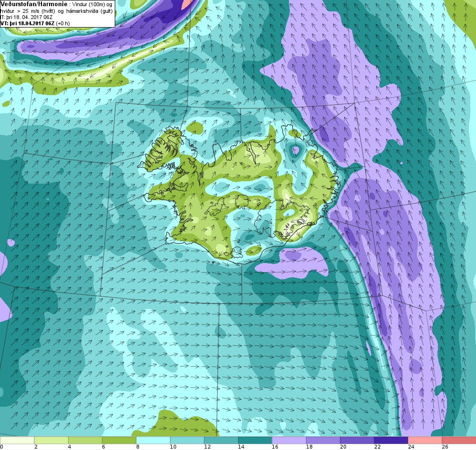Click the legend scale value '14'
This screenshot has height=450, width=476.
tap(241, 447)
